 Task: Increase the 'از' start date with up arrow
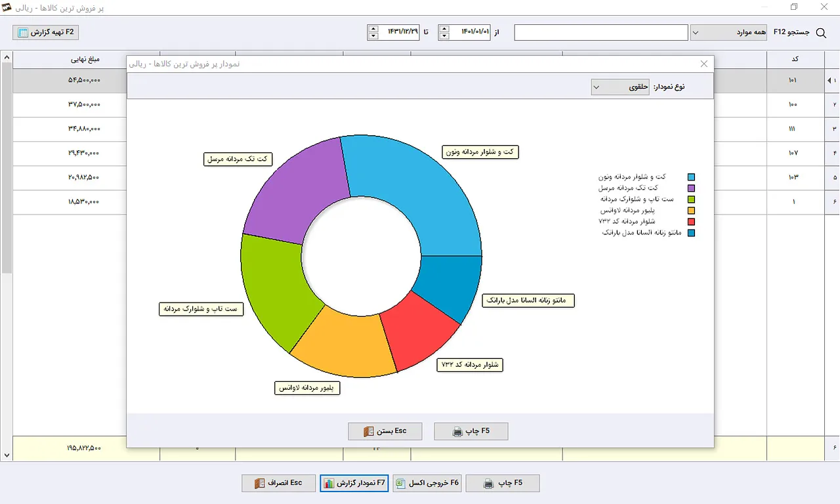[x=444, y=28]
